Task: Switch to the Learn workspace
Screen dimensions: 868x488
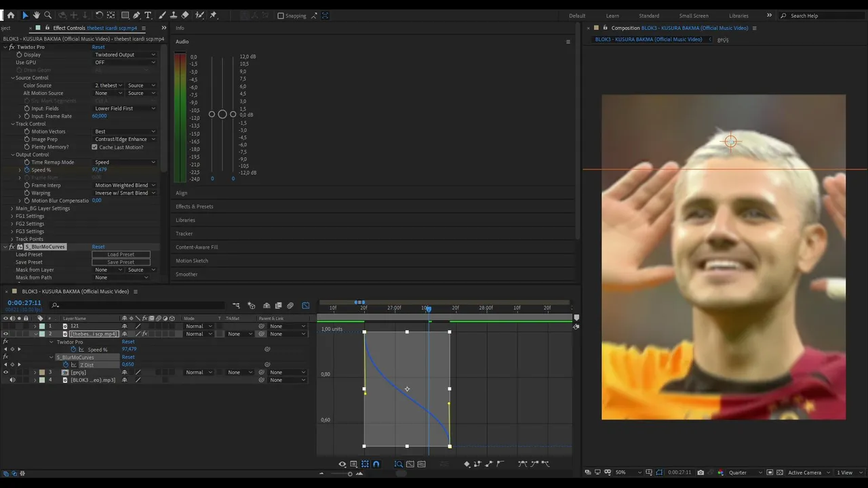Action: tap(612, 16)
